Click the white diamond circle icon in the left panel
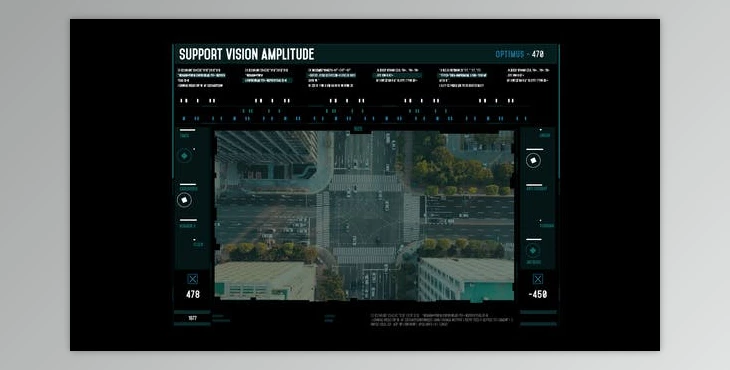The image size is (730, 370). click(184, 200)
